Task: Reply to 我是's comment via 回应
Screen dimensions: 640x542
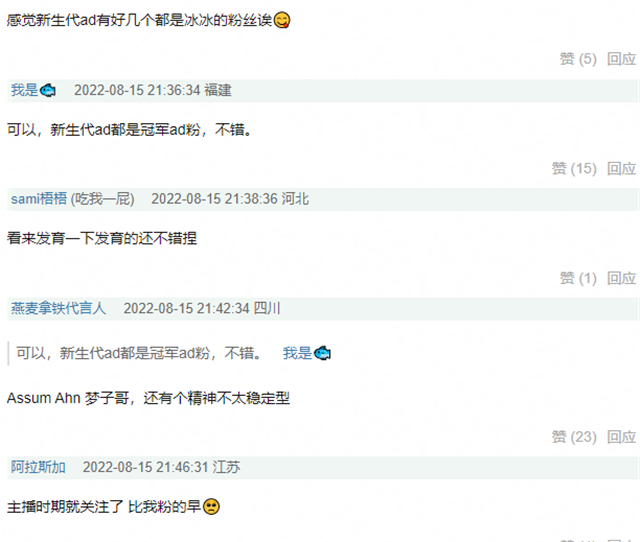Action: [x=621, y=169]
